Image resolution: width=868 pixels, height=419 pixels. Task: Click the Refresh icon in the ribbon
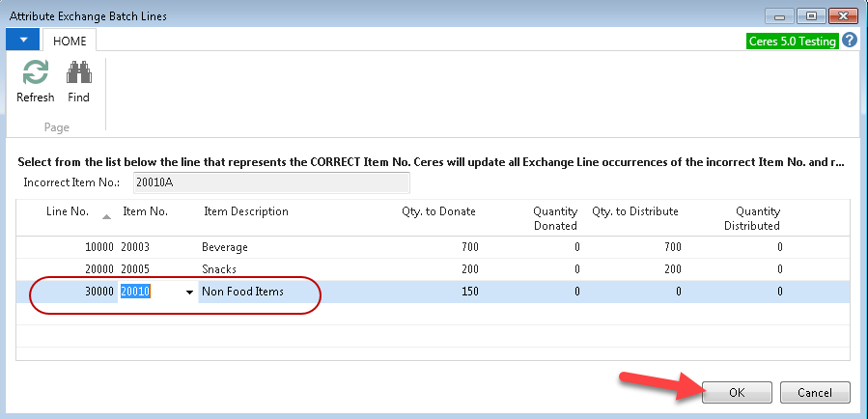(36, 73)
